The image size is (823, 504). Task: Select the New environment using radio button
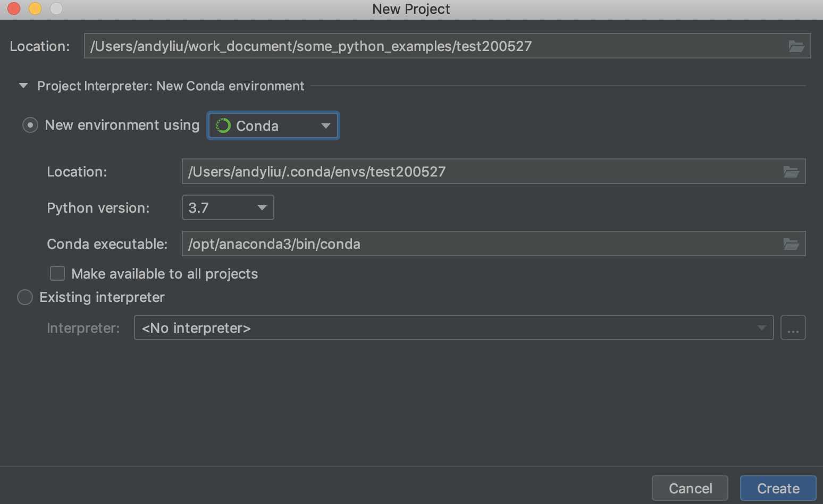click(x=30, y=125)
